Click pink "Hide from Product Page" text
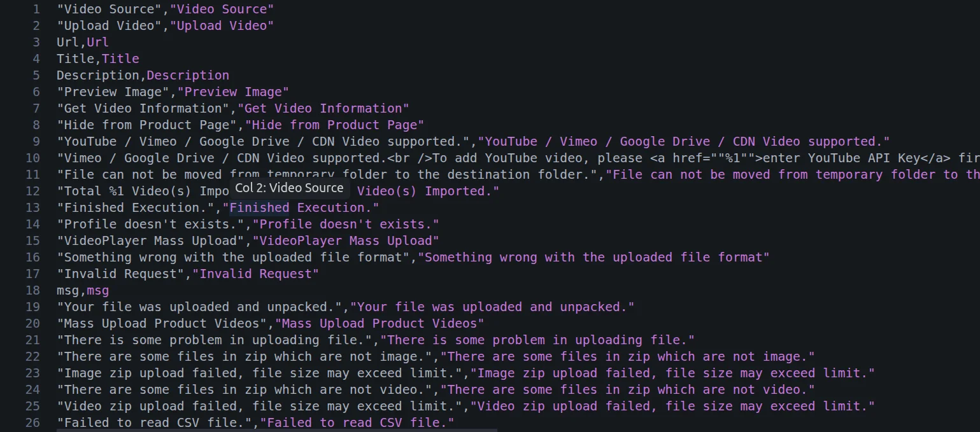The image size is (980, 432). (x=335, y=125)
